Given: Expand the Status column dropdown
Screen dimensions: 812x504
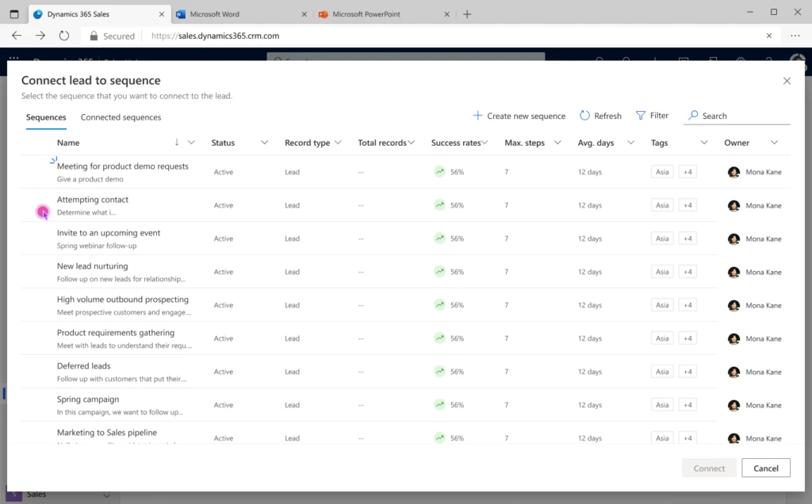Looking at the screenshot, I should pyautogui.click(x=264, y=143).
